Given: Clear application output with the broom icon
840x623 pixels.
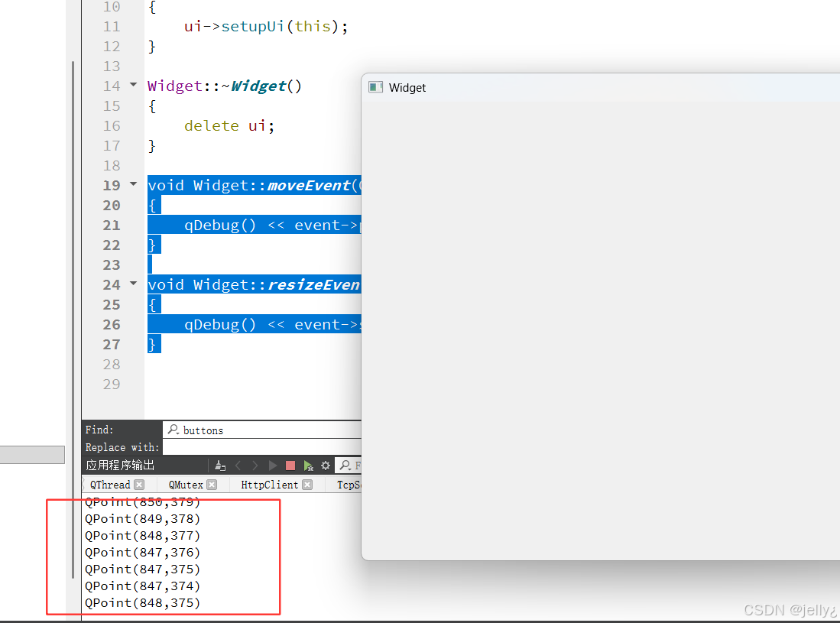Looking at the screenshot, I should click(x=220, y=466).
